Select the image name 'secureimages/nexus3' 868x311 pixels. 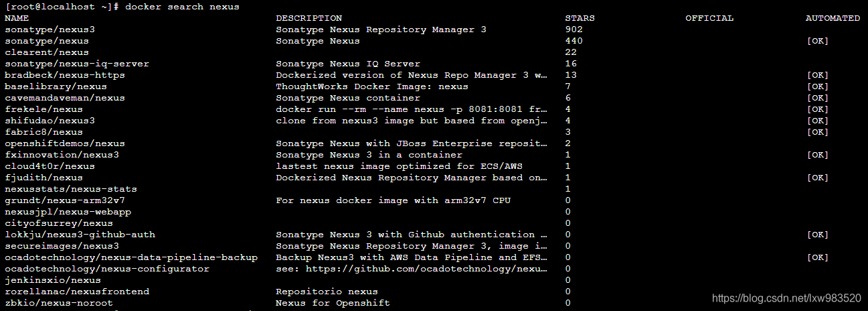coord(62,246)
